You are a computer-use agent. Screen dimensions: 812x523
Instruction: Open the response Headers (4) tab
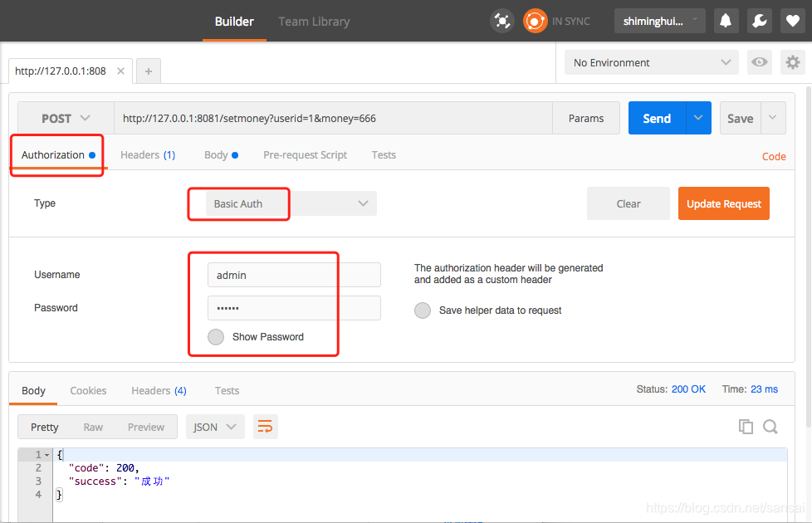coord(159,390)
